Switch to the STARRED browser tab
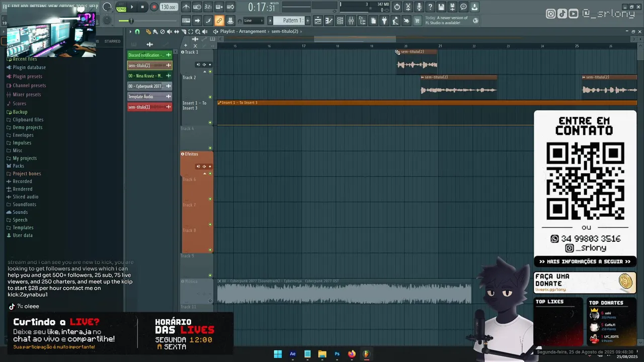 112,41
